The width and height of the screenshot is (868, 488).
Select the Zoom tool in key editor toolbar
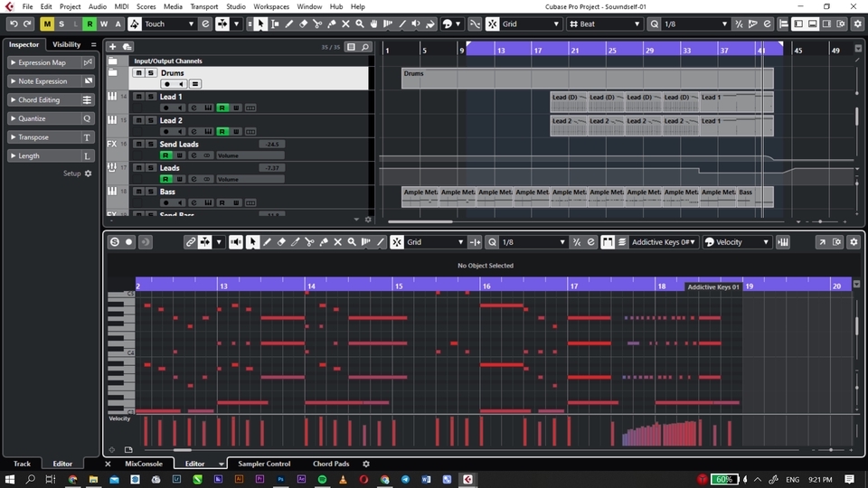tap(352, 242)
